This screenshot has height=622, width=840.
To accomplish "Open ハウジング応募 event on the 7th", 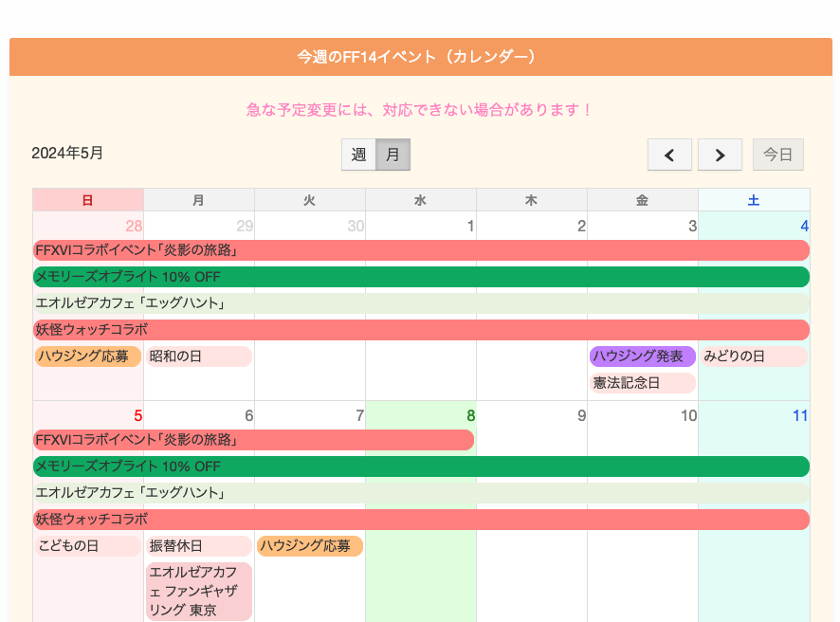I will click(310, 546).
